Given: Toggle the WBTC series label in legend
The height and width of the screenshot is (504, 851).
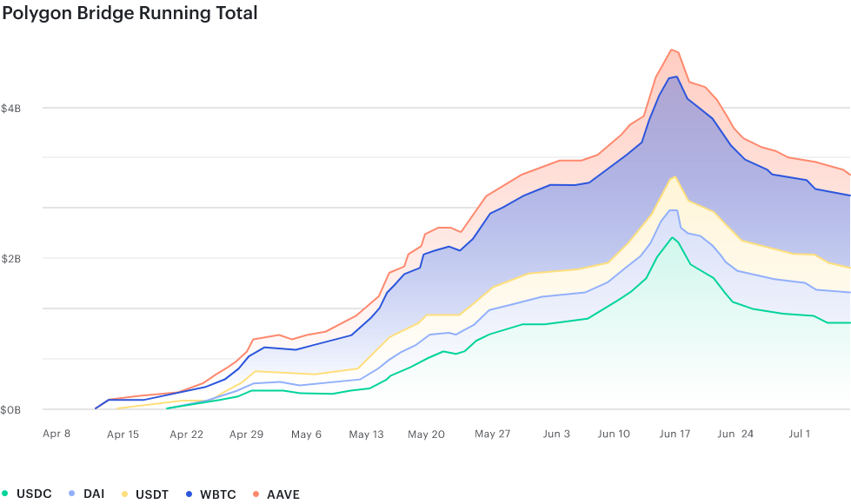Looking at the screenshot, I should click(218, 494).
